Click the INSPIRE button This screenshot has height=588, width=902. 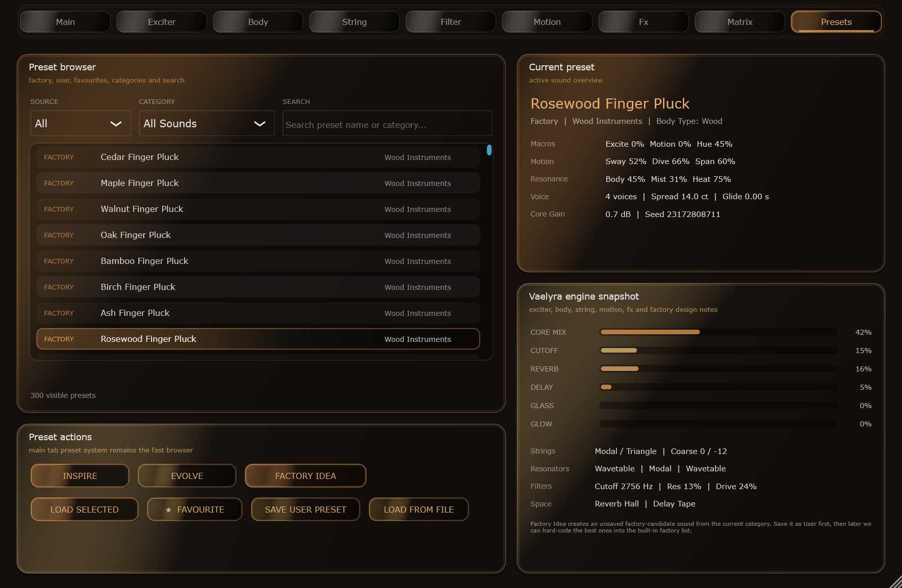[x=80, y=476]
